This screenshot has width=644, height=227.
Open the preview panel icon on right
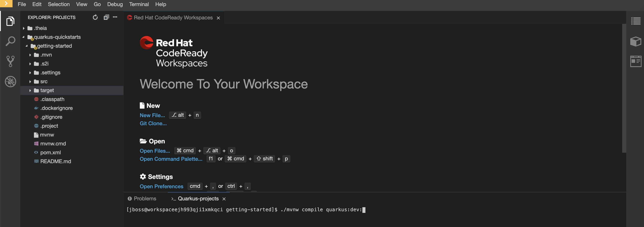click(636, 61)
